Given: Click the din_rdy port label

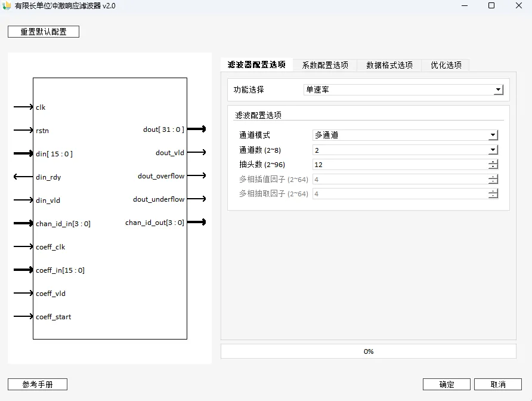Looking at the screenshot, I should tap(48, 177).
